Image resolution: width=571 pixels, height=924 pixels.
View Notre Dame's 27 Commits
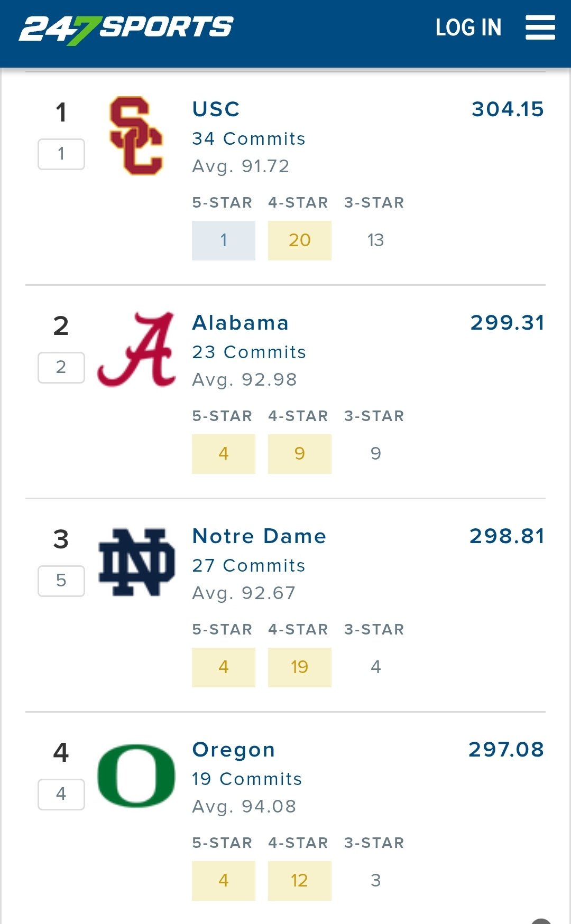point(248,566)
